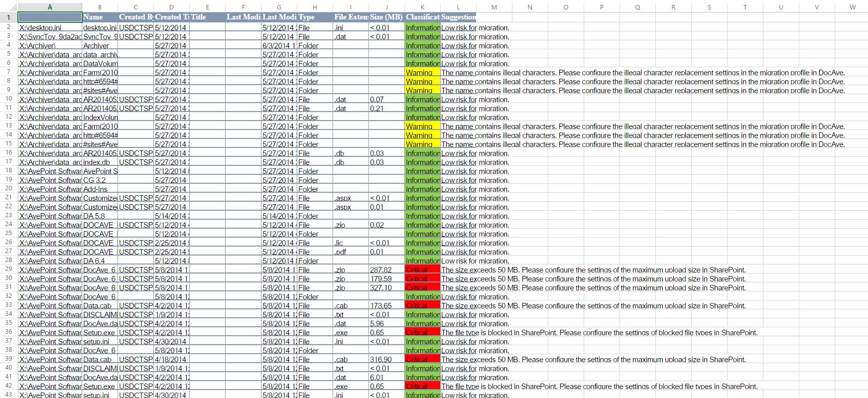Click the "DA 6.4" name cell
The height and width of the screenshot is (398, 868).
point(100,261)
